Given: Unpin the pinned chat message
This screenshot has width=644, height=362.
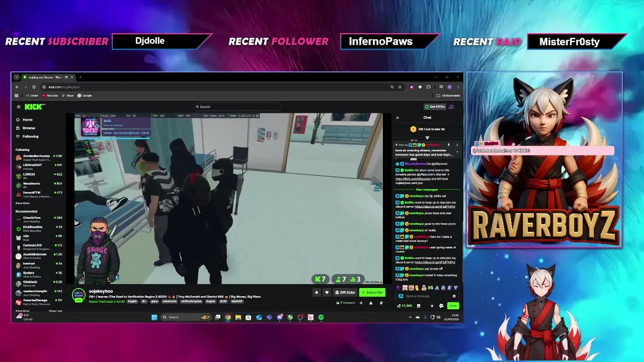Looking at the screenshot, I should tap(449, 145).
